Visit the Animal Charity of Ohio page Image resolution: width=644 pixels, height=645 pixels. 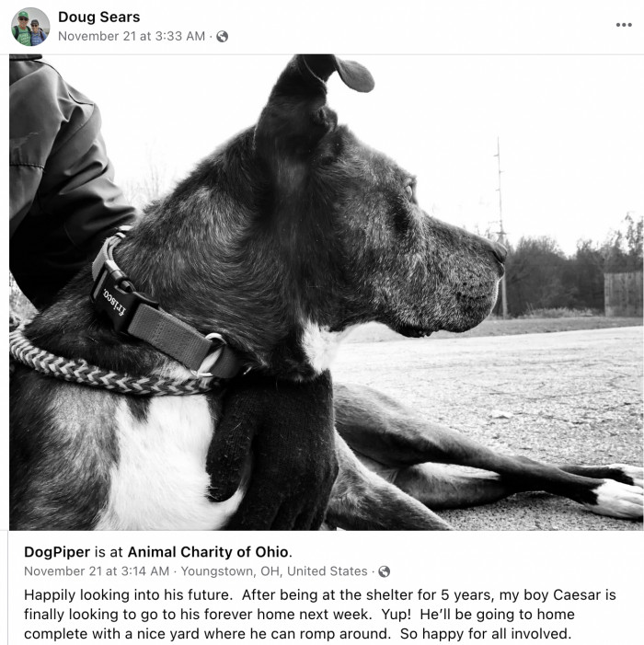click(x=208, y=552)
